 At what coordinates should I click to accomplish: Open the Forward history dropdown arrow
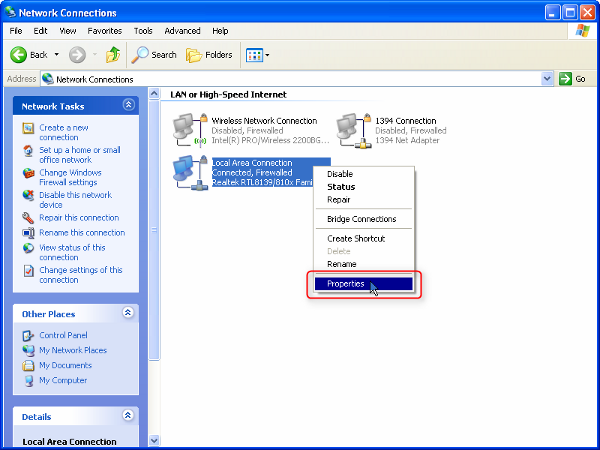tap(95, 55)
